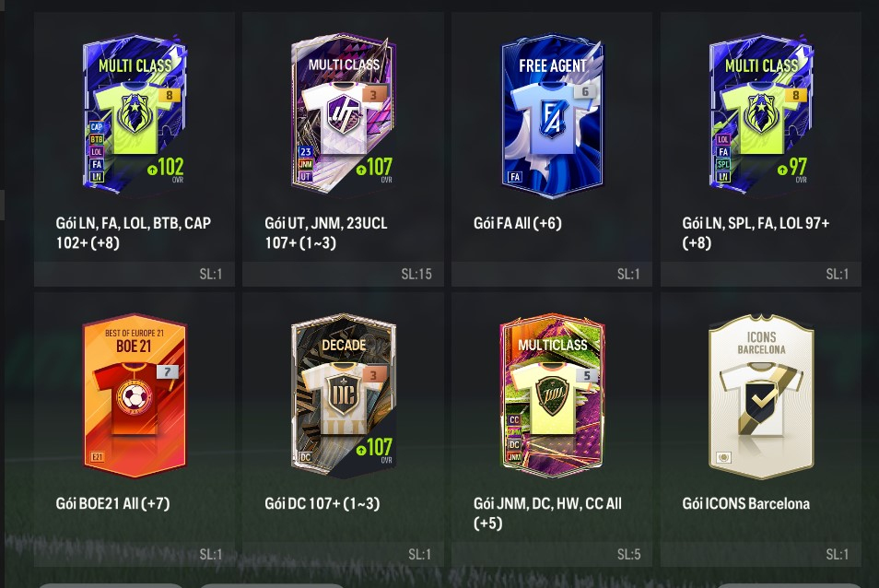Click Gói JNM, DC, HW, CC All label
879x588 pixels.
547,513
